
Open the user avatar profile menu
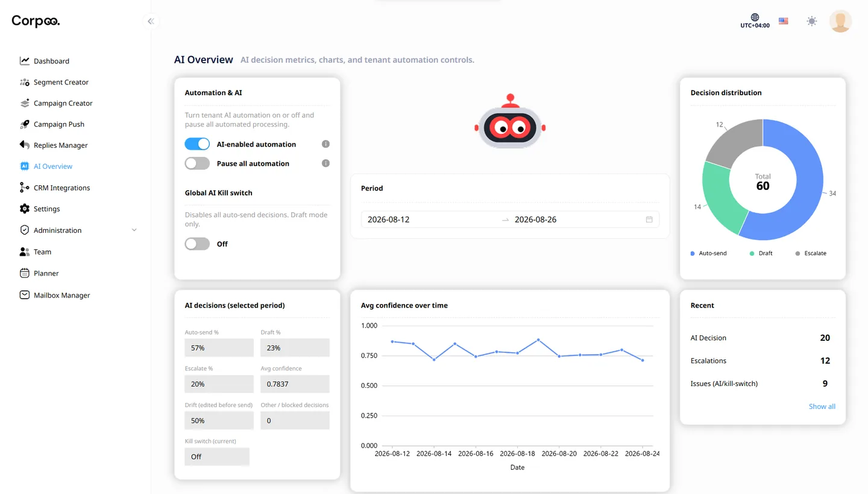coord(840,21)
